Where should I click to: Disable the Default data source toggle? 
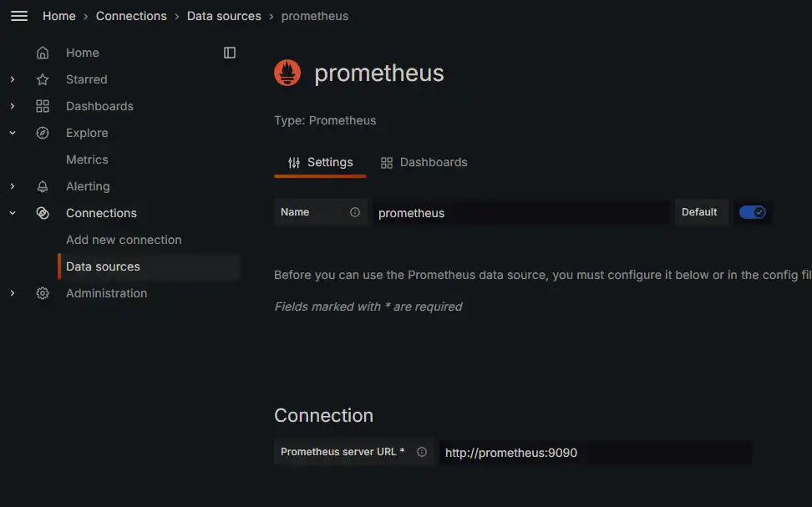tap(753, 212)
